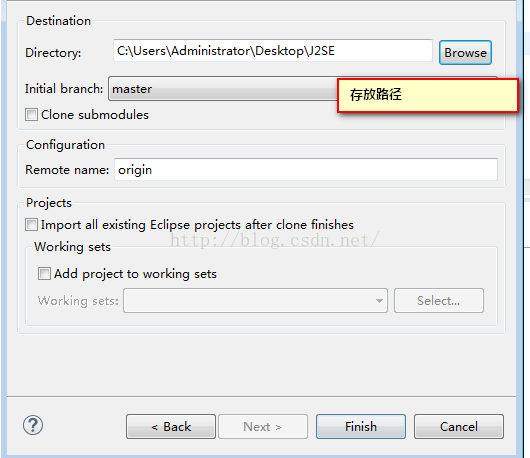Click the Destination group label
The height and width of the screenshot is (458, 530).
coord(58,21)
